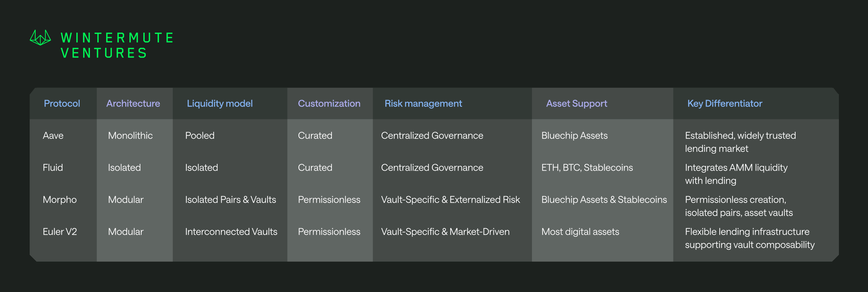This screenshot has height=292, width=868.
Task: Click Centralized Governance in the Aave row
Action: coord(432,135)
